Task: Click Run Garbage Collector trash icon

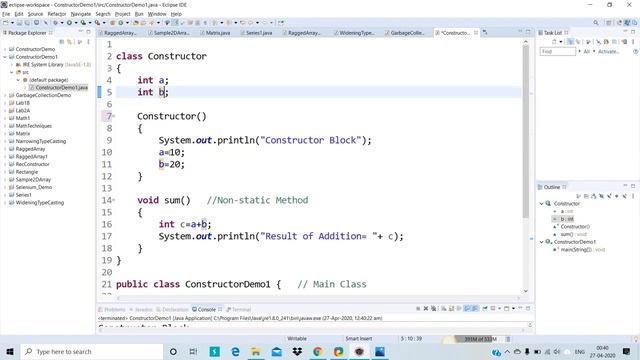Action: [x=508, y=339]
